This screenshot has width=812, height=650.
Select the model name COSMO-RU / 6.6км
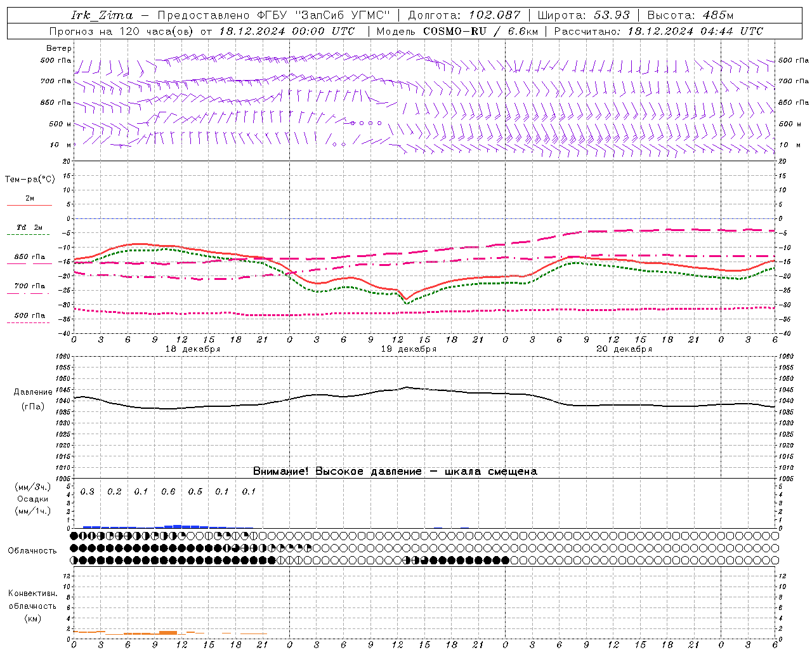(480, 31)
